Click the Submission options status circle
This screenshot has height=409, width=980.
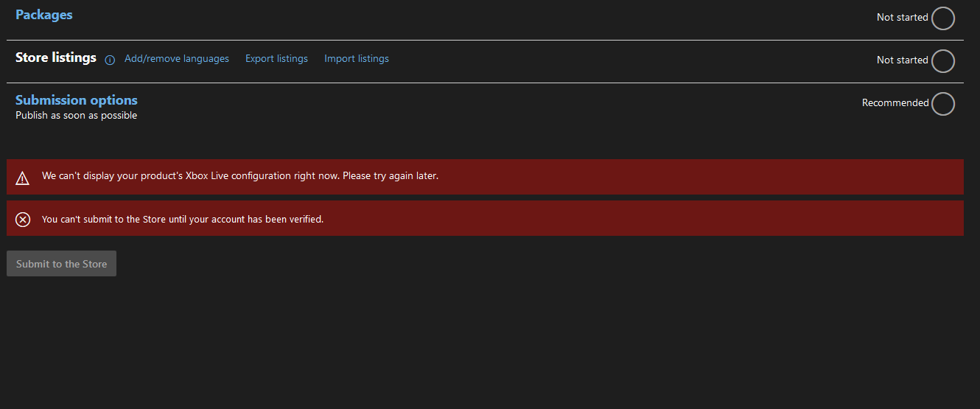click(943, 104)
